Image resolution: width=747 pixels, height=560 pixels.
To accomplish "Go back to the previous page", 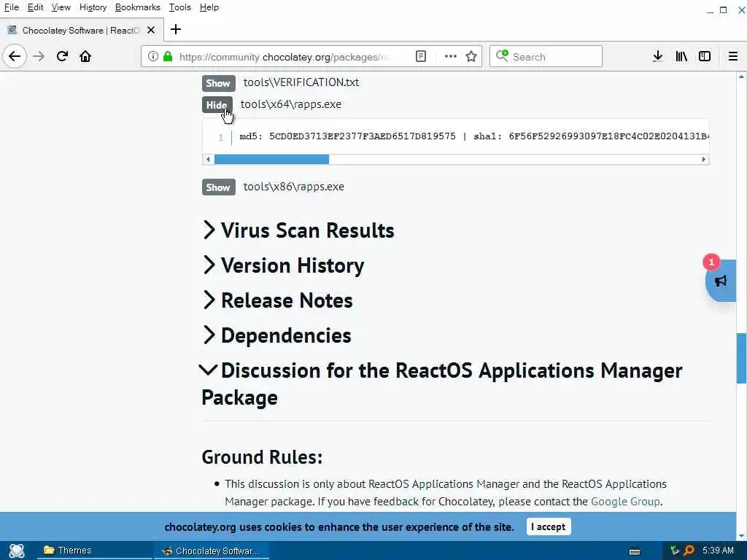I will pos(15,57).
